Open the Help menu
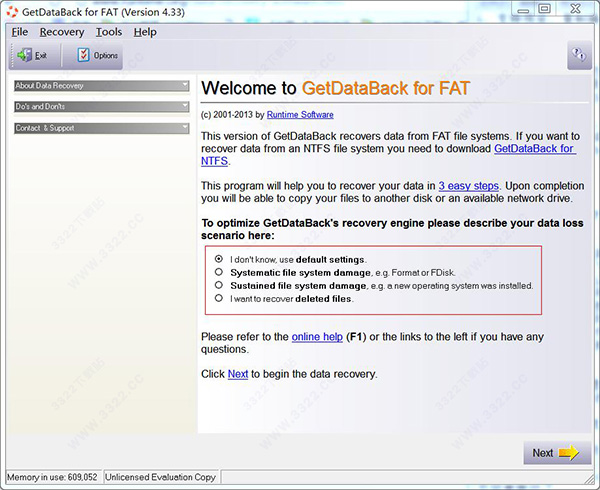 point(145,32)
